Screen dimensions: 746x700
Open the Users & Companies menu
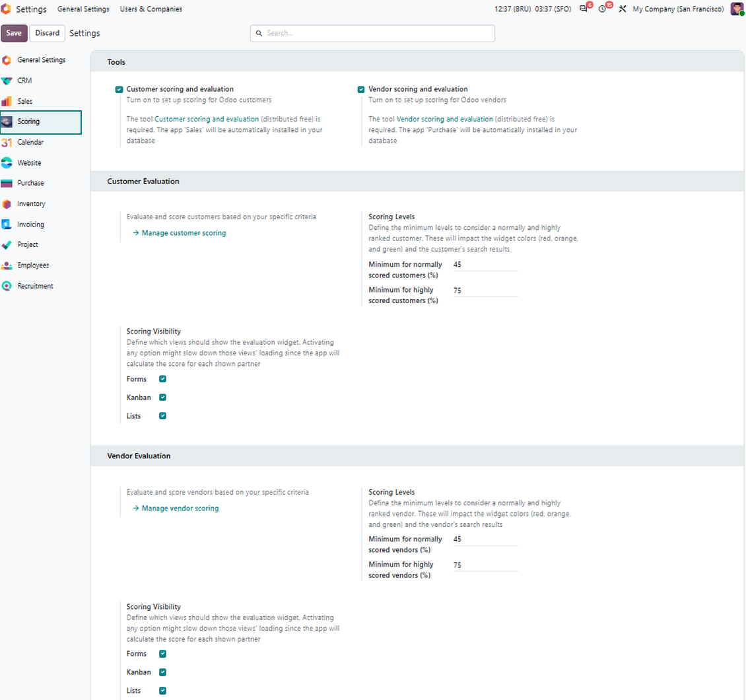pos(151,9)
